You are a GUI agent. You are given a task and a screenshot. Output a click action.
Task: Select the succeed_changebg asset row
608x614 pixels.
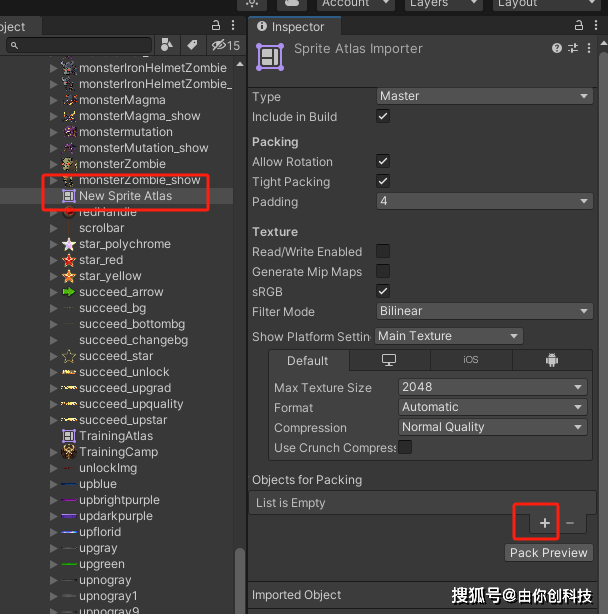[117, 340]
